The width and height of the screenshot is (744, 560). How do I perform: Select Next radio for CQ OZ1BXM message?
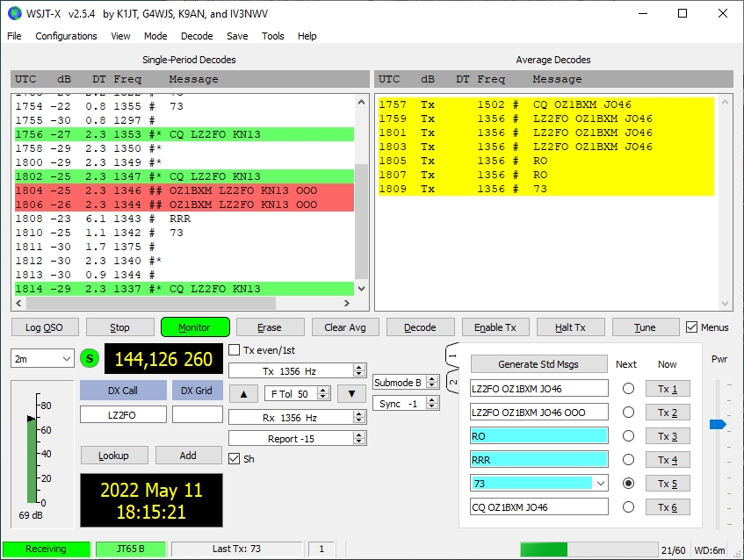point(628,506)
